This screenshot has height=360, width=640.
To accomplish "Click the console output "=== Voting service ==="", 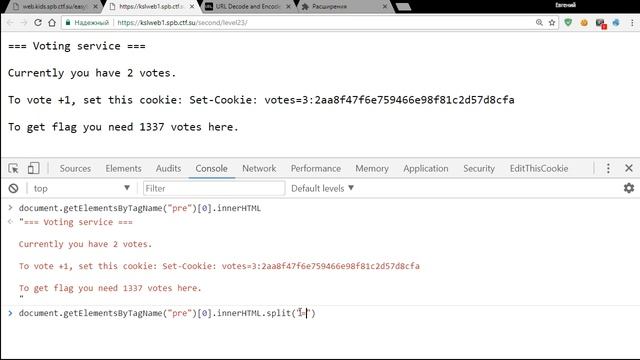I will 76,222.
